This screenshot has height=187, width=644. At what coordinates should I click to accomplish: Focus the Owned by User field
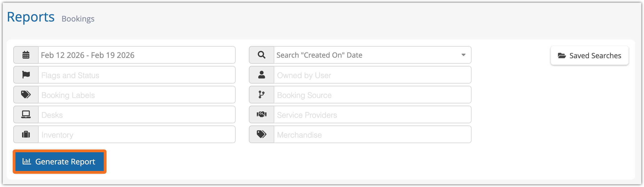372,75
